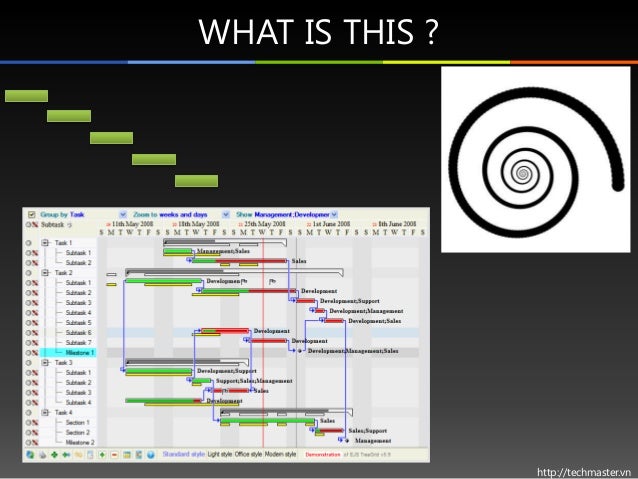Click the Zoom to weeks and days label

(x=170, y=214)
